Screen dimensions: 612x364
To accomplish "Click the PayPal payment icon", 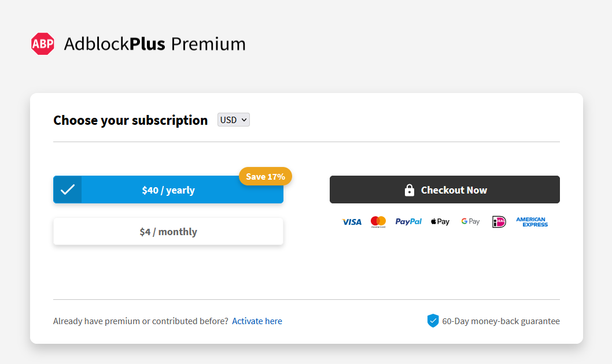I will point(408,221).
